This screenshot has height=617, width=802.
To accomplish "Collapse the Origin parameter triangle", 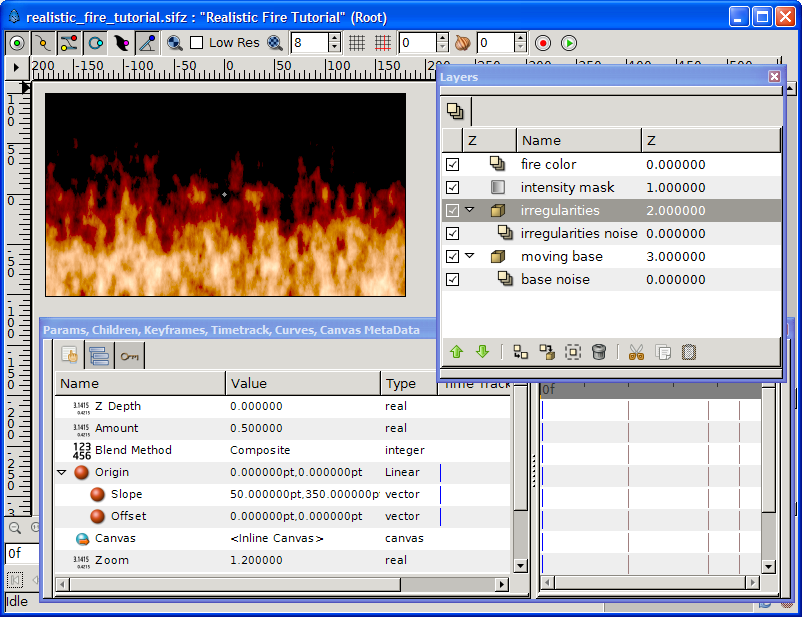I will 62,472.
